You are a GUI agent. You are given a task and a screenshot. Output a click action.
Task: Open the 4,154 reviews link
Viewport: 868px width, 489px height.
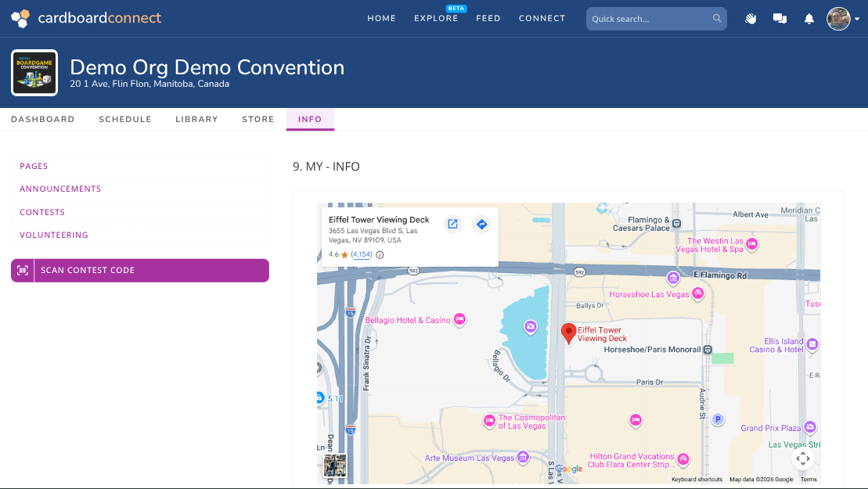tap(362, 254)
